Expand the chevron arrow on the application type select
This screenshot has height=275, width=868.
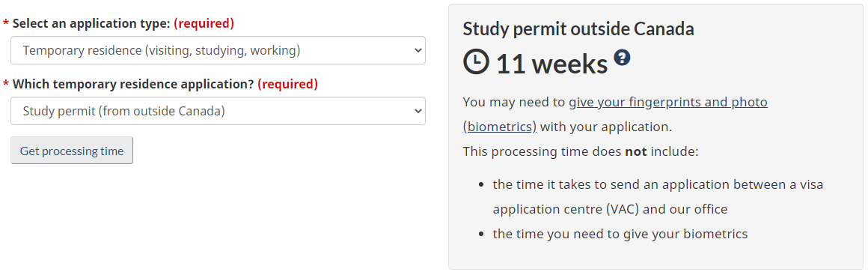click(418, 50)
